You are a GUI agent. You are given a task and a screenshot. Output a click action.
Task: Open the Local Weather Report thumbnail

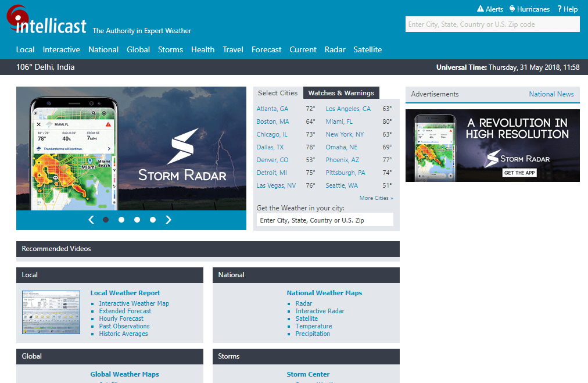51,312
